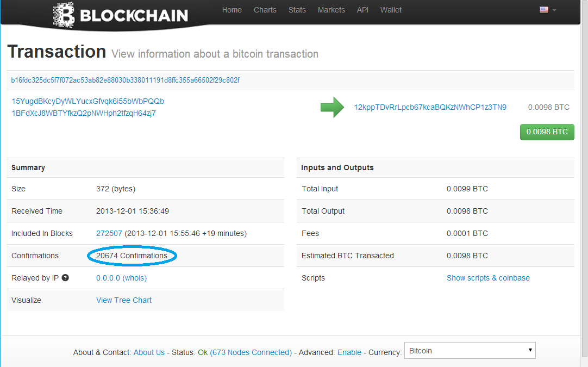Click the page vertical scrollbar
This screenshot has width=588, height=367.
584,178
